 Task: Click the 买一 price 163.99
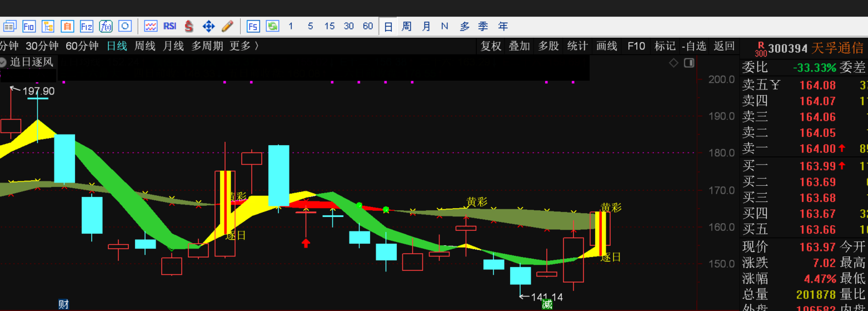click(x=817, y=166)
